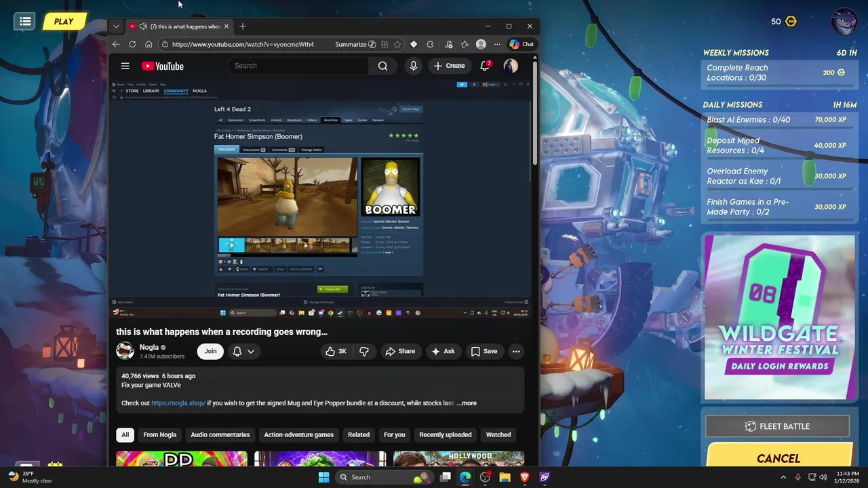Open a new Edge tab
868x488 pixels.
pos(243,26)
